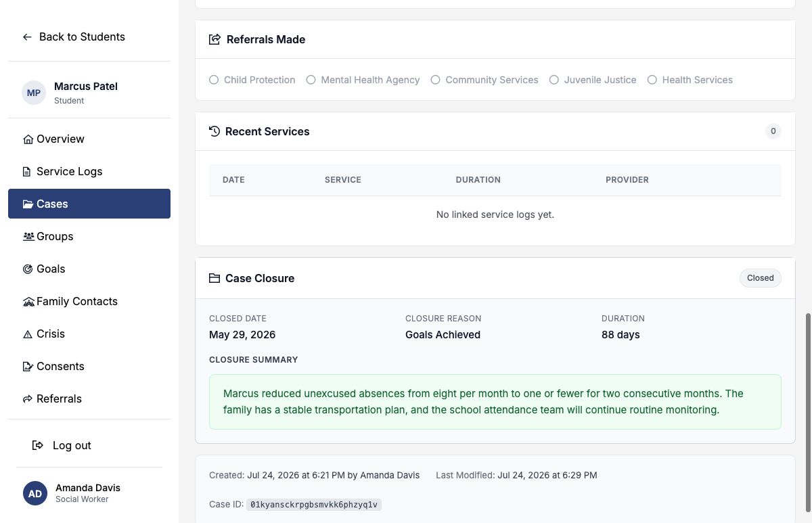
Task: Click the Consents signature icon
Action: coord(28,367)
